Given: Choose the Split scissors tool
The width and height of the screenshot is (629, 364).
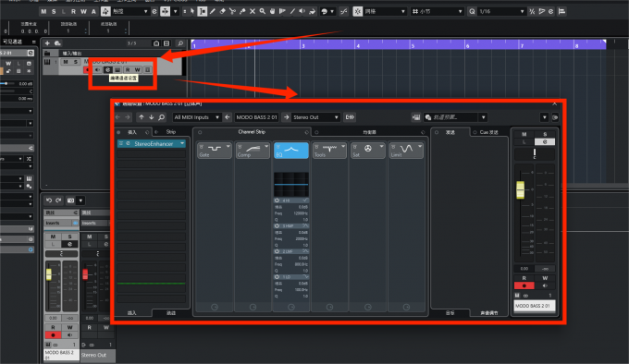Looking at the screenshot, I should [232, 12].
